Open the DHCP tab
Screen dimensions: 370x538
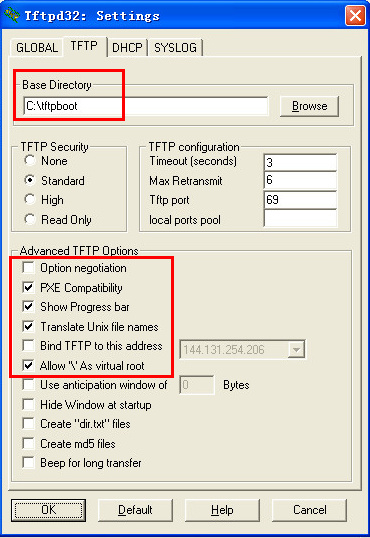[127, 48]
